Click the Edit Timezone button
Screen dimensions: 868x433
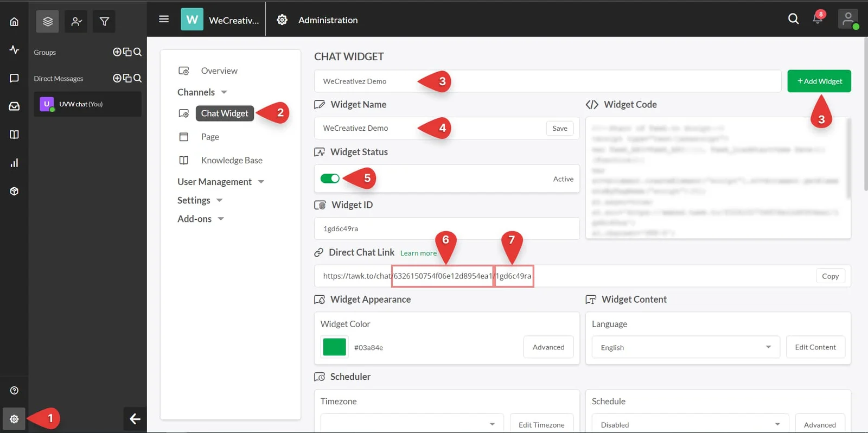coord(541,424)
